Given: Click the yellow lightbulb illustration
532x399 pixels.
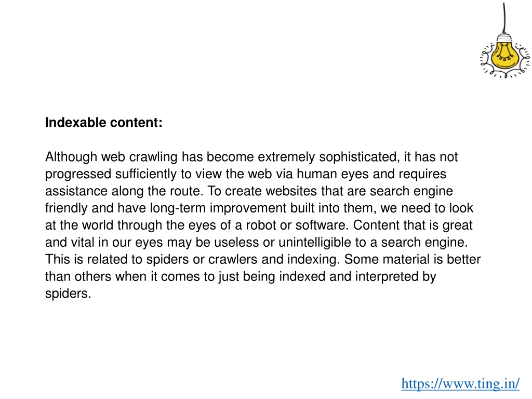Looking at the screenshot, I should pos(505,56).
